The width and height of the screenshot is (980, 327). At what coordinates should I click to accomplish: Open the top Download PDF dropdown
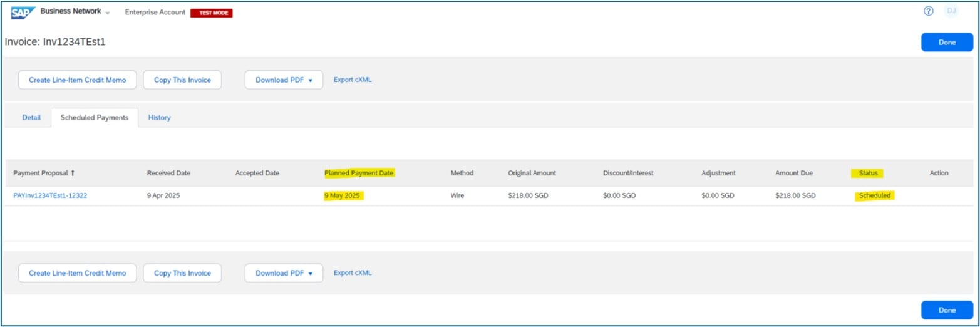(283, 80)
